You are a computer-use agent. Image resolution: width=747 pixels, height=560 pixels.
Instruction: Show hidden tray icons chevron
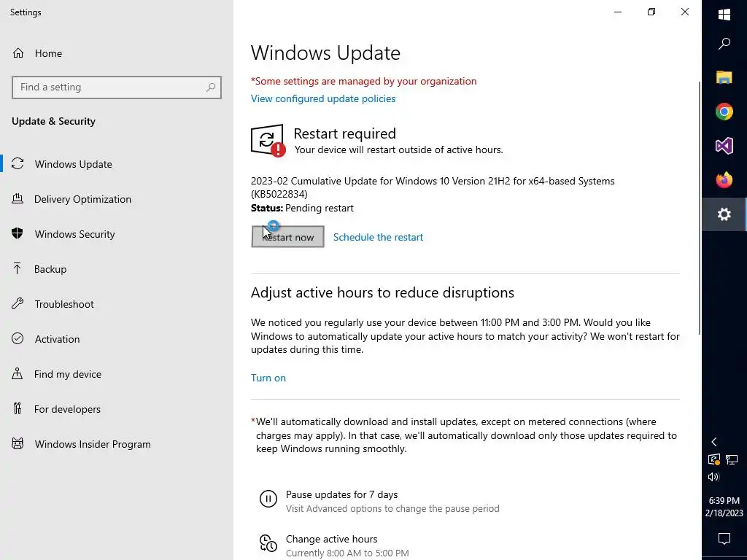[x=714, y=442]
